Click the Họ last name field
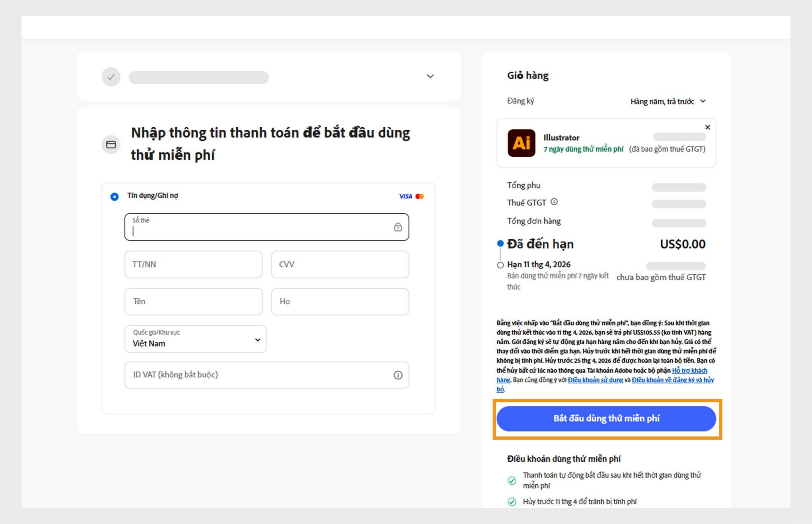This screenshot has width=812, height=524. tap(340, 302)
